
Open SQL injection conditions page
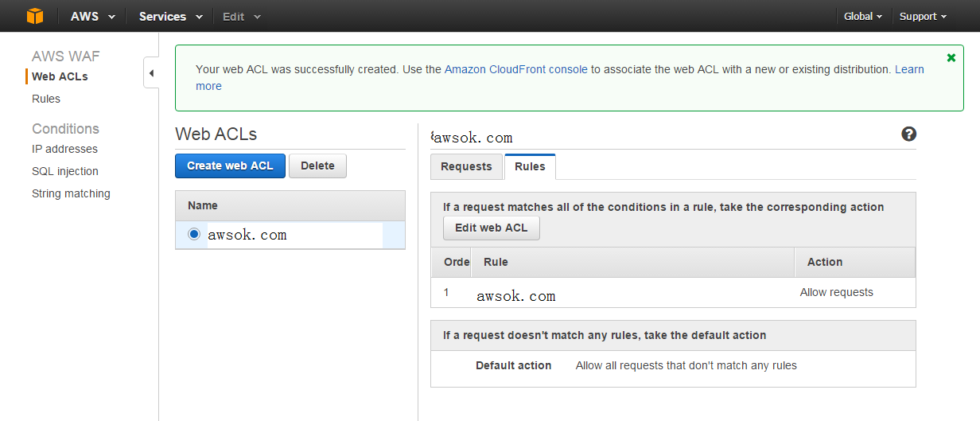65,171
